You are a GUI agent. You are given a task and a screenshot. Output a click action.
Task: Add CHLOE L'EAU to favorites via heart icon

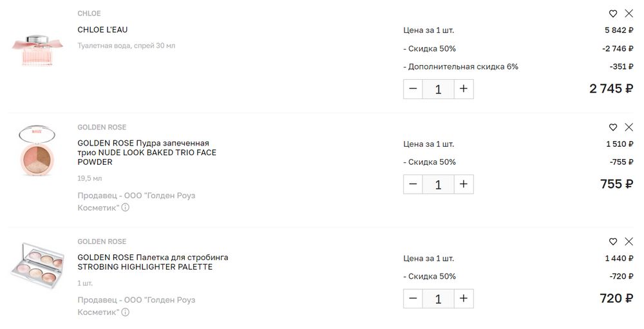pos(613,14)
